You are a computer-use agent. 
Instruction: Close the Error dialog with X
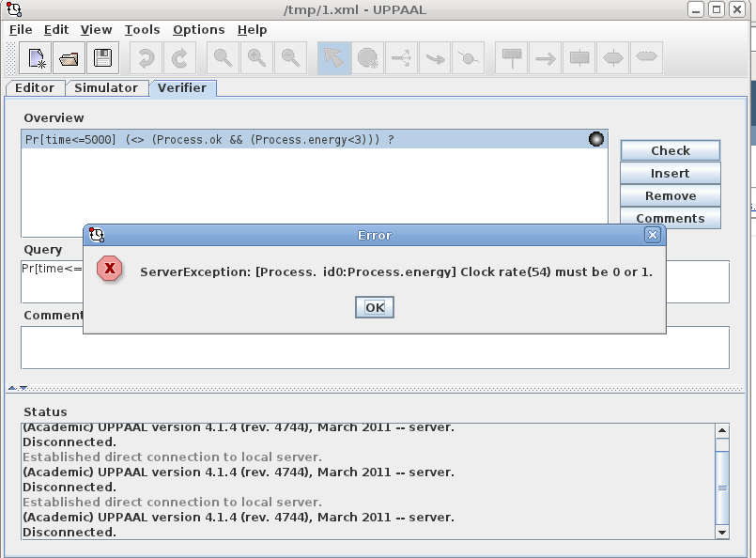[653, 235]
